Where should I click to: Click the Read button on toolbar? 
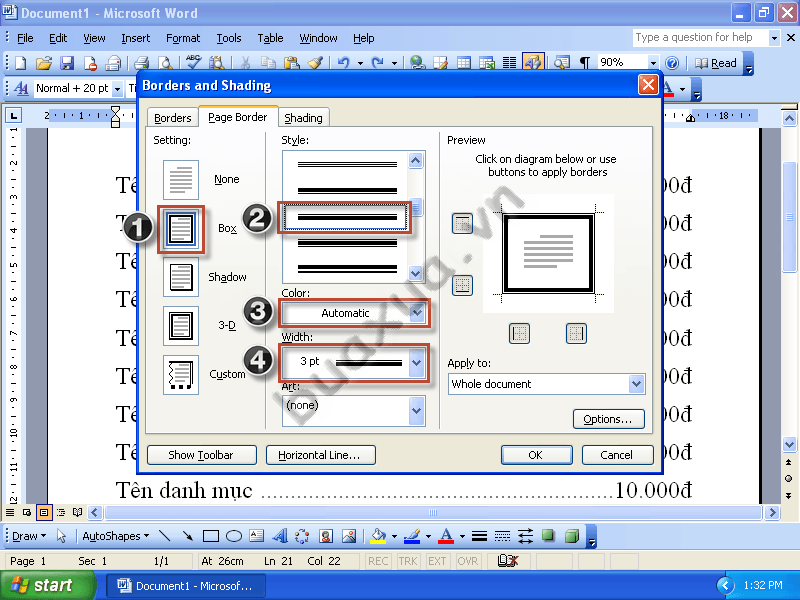tap(716, 63)
